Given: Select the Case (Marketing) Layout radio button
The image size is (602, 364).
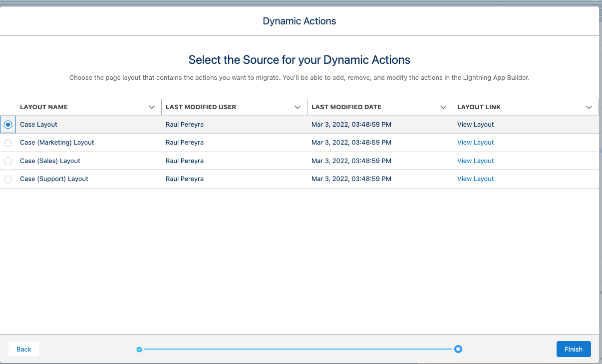Looking at the screenshot, I should 8,143.
